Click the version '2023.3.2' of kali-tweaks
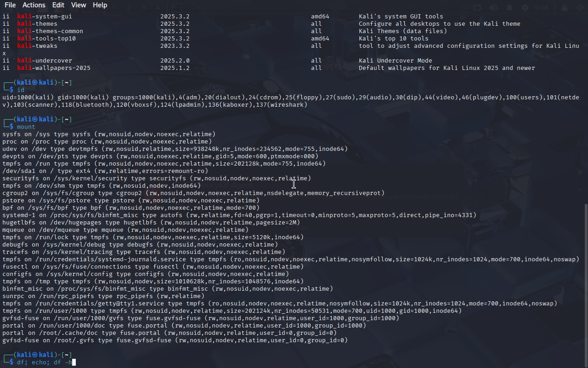 click(x=175, y=46)
